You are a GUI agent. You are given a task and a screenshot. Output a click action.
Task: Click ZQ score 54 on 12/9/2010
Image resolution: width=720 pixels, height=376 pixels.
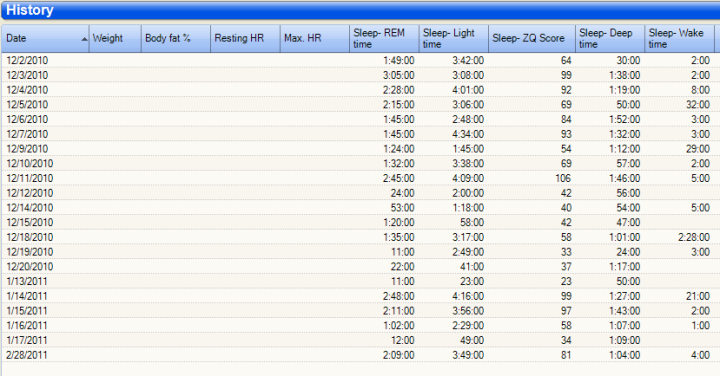pyautogui.click(x=566, y=149)
